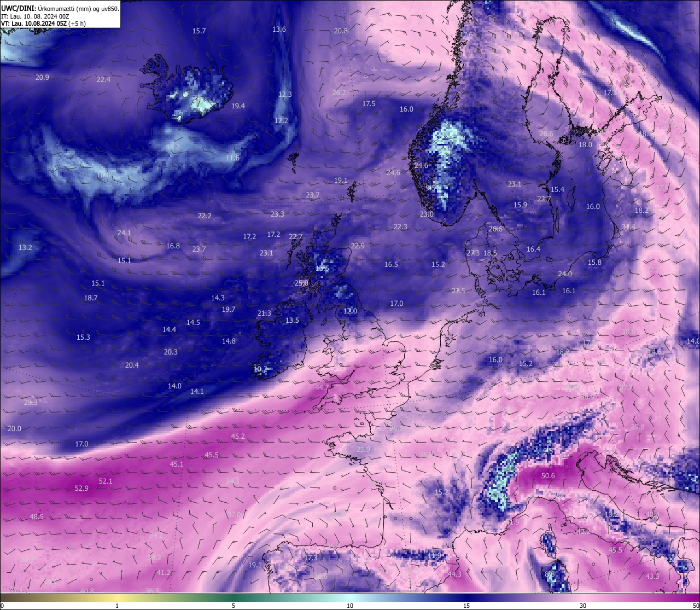Click the 19.4 value east of Iceland

(238, 106)
